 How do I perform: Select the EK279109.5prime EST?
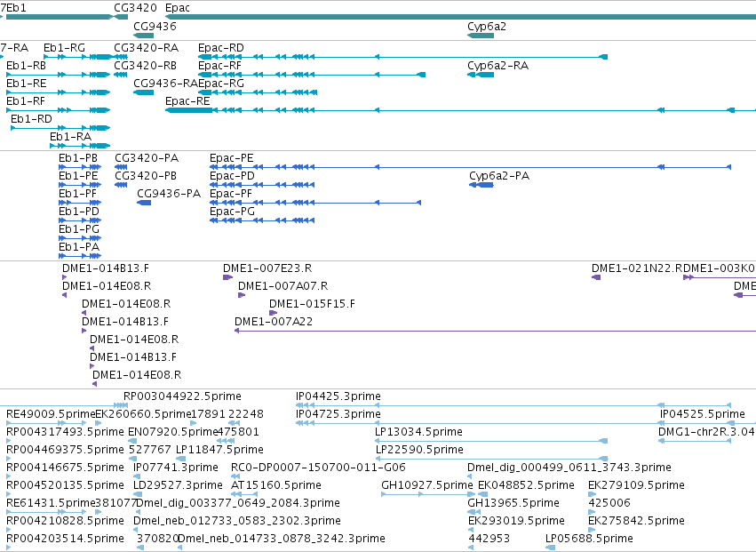(x=636, y=486)
